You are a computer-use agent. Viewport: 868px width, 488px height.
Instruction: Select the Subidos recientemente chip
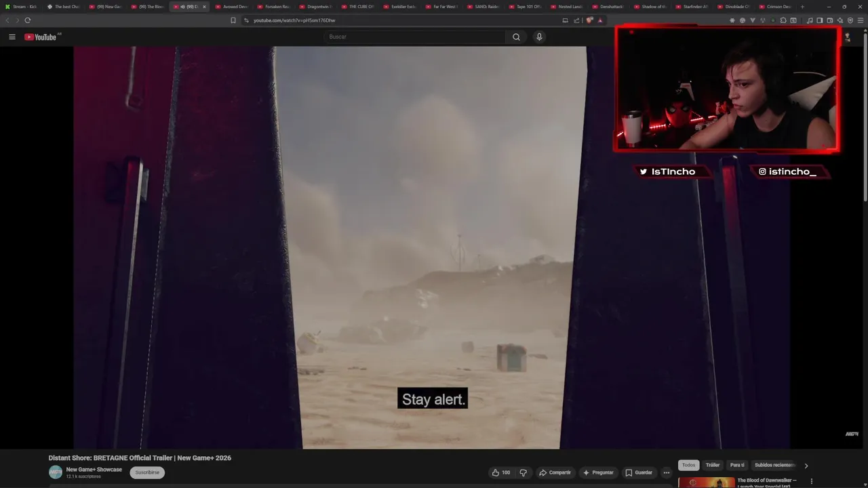click(774, 465)
